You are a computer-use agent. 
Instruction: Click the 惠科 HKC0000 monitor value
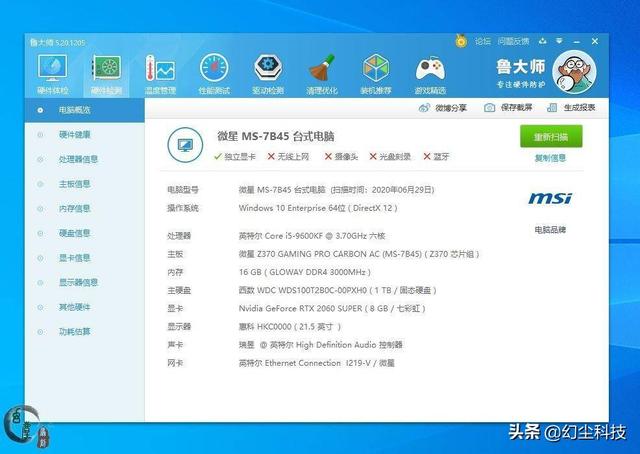pos(290,327)
